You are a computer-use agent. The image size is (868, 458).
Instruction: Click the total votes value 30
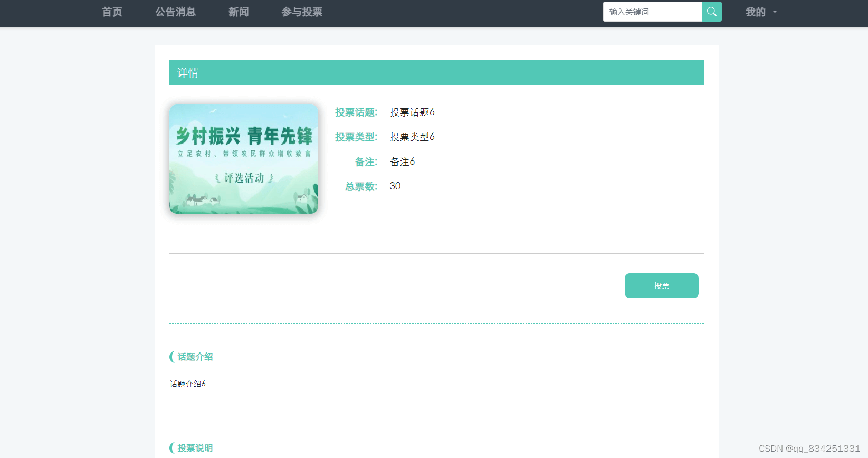(395, 186)
